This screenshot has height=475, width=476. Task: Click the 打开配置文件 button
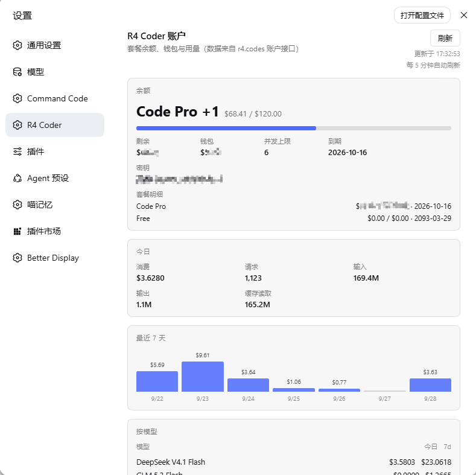422,15
